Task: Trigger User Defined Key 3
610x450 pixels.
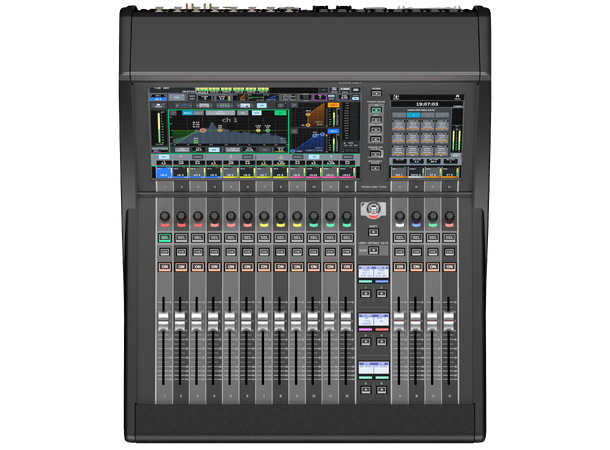Action: tap(366, 341)
